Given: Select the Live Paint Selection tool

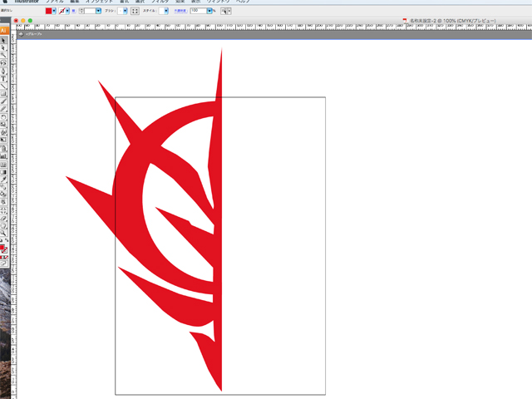Looking at the screenshot, I should [3, 201].
